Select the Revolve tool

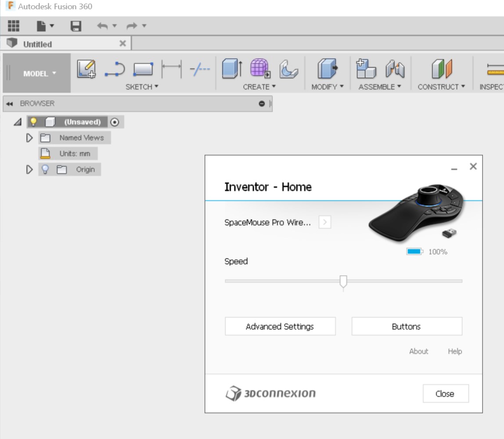click(288, 69)
